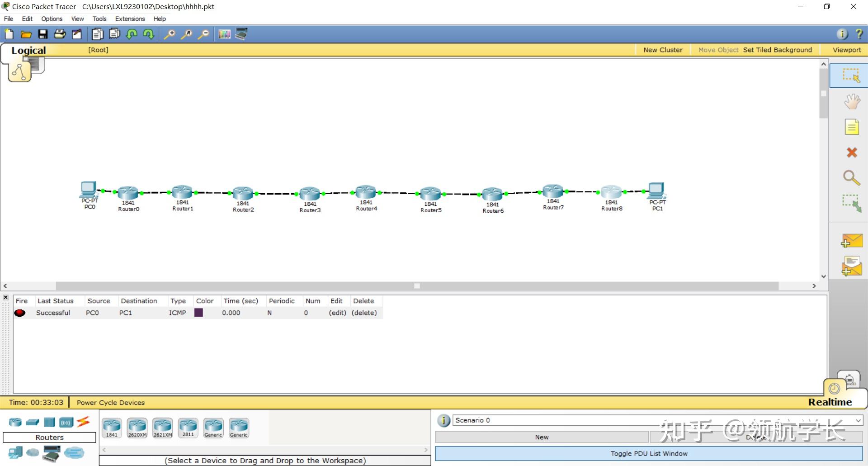Screen dimensions: 868x466
Task: Select Router4 in the workspace
Action: tap(366, 192)
